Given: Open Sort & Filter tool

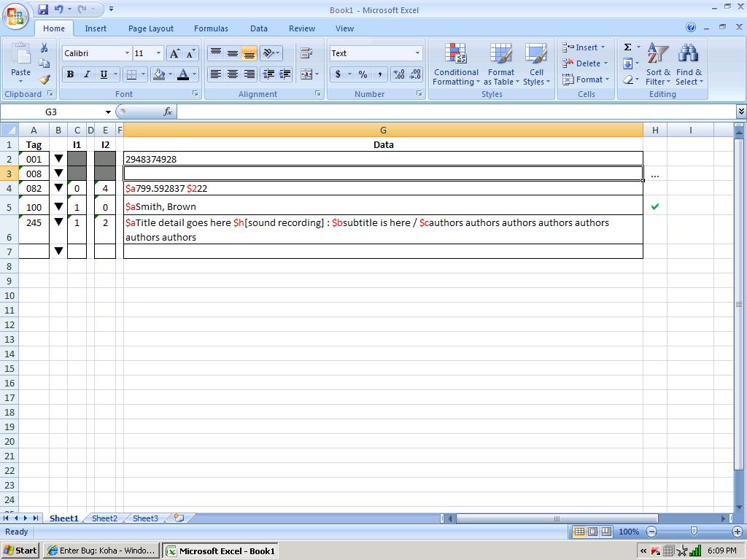Looking at the screenshot, I should click(x=658, y=64).
